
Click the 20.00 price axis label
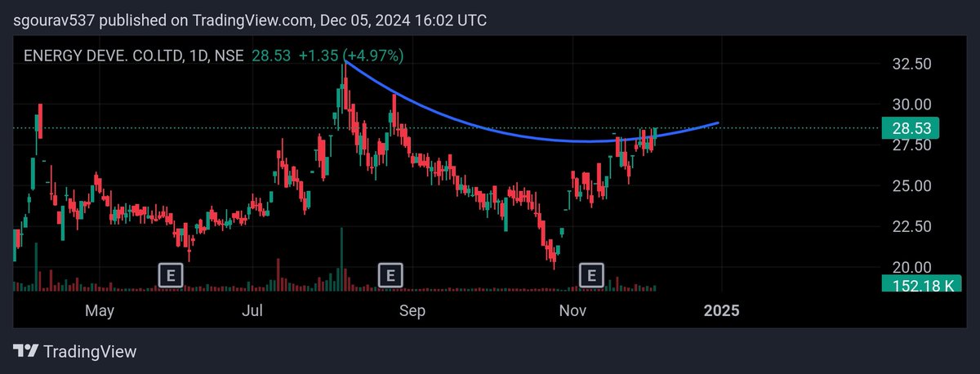pyautogui.click(x=912, y=268)
